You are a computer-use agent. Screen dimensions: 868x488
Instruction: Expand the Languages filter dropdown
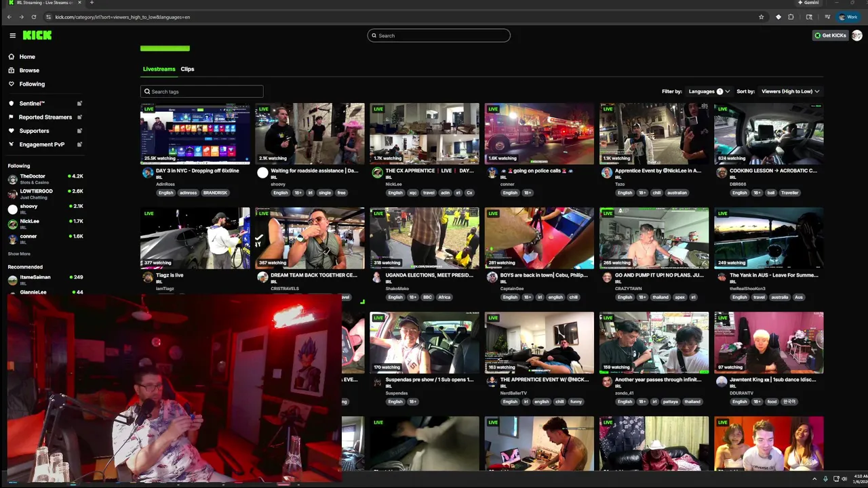coord(709,91)
